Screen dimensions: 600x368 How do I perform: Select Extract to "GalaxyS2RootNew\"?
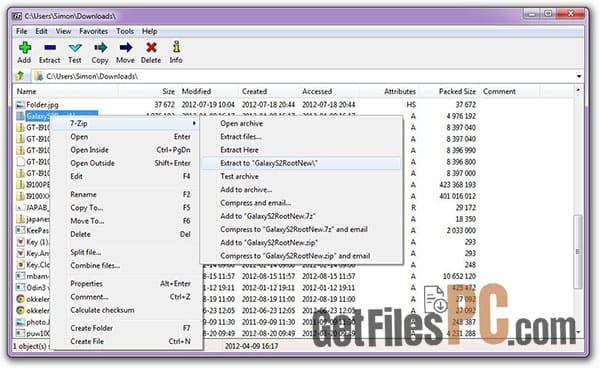click(301, 163)
